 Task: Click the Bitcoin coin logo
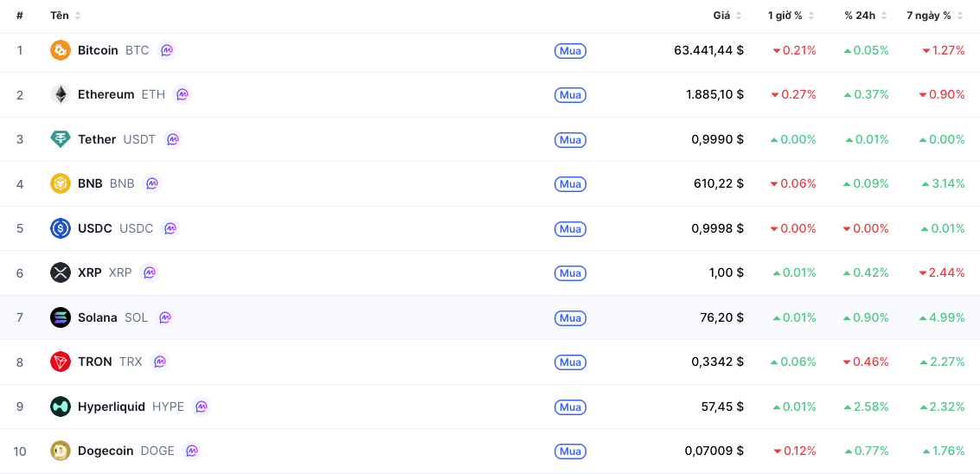(61, 50)
